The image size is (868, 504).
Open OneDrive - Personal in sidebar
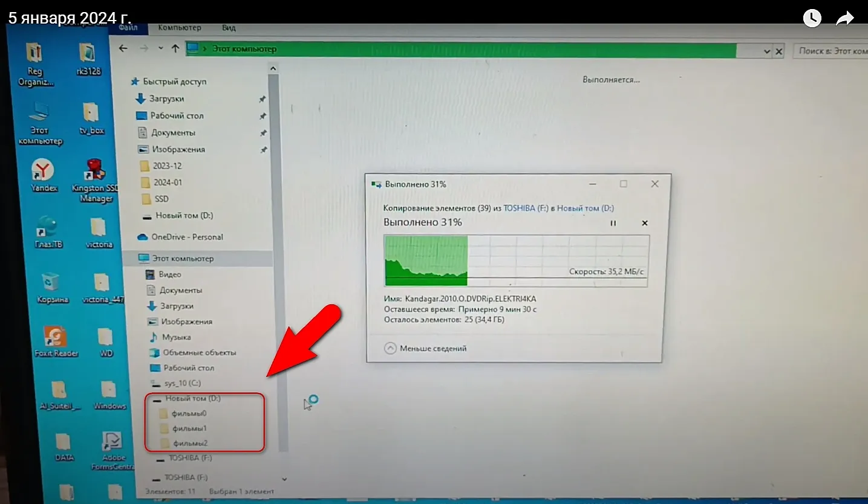point(186,237)
